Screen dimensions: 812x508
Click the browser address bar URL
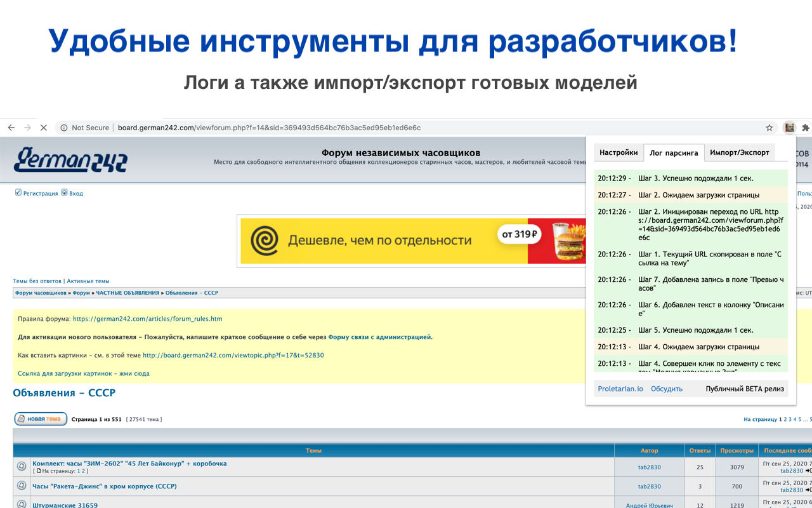[269, 128]
